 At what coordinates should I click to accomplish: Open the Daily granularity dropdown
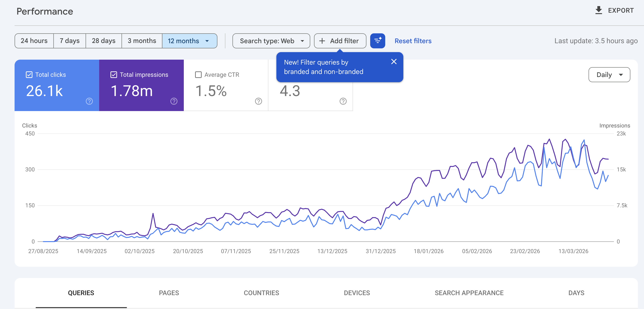609,75
